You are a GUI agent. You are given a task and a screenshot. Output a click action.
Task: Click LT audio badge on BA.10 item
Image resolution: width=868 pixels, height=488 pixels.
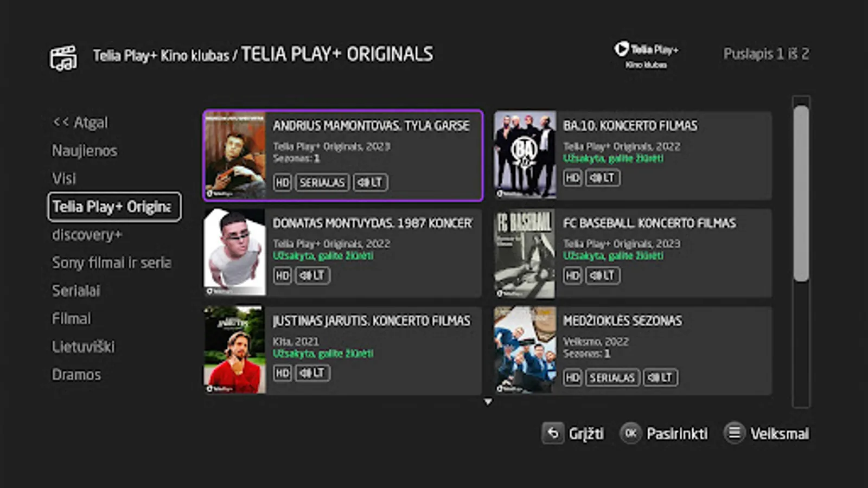(x=602, y=178)
